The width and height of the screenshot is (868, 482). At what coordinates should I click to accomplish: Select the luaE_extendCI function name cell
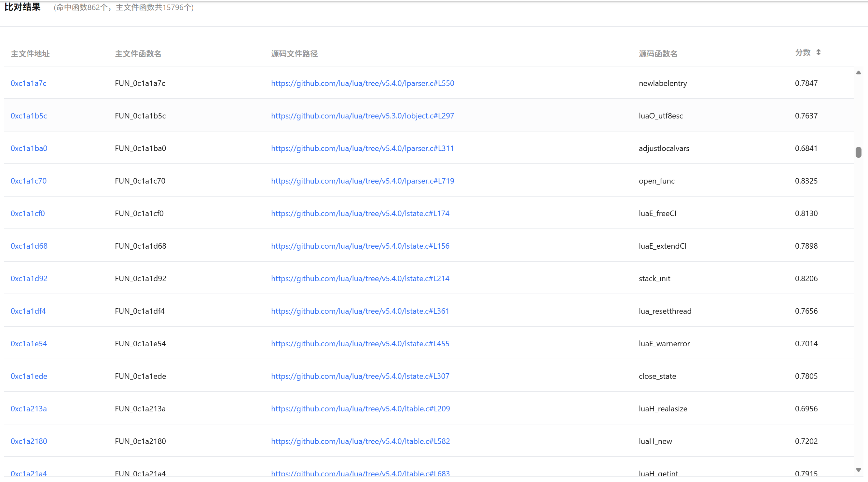662,246
